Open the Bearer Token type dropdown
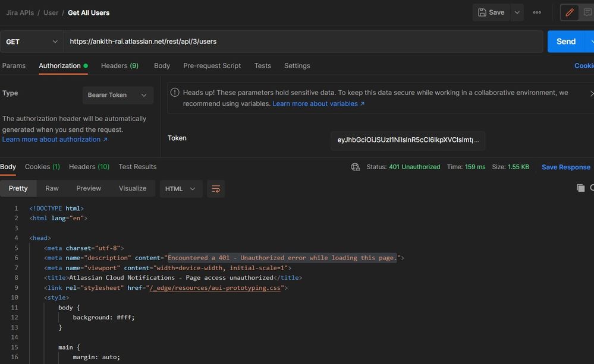Viewport: 594px width, 364px height. 118,95
